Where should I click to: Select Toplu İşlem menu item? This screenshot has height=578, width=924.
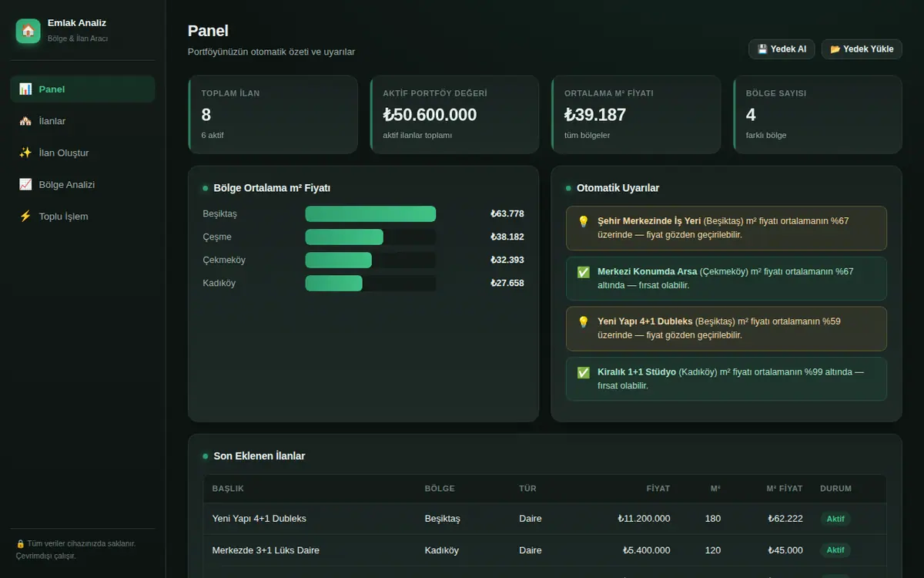[82, 217]
